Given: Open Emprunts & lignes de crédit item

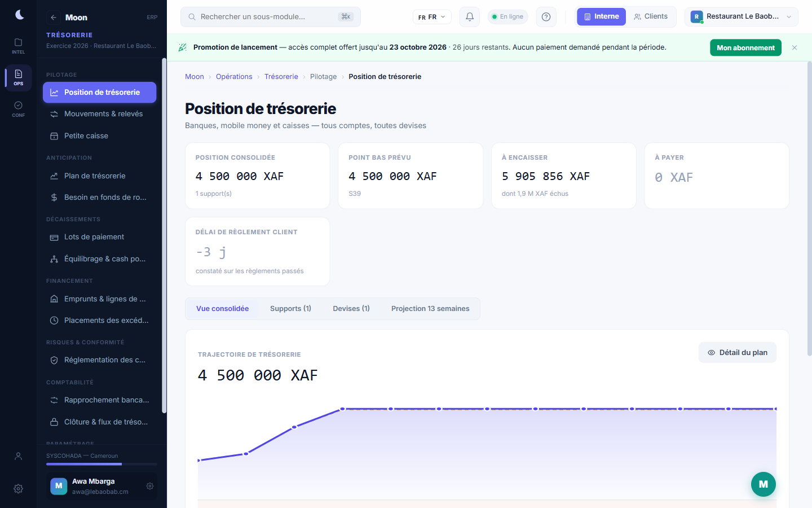Looking at the screenshot, I should point(99,299).
